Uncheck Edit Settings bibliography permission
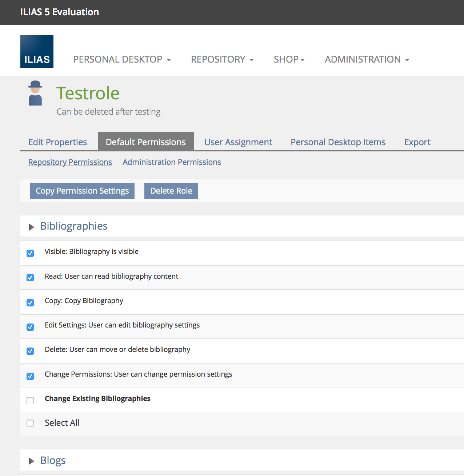 click(30, 327)
